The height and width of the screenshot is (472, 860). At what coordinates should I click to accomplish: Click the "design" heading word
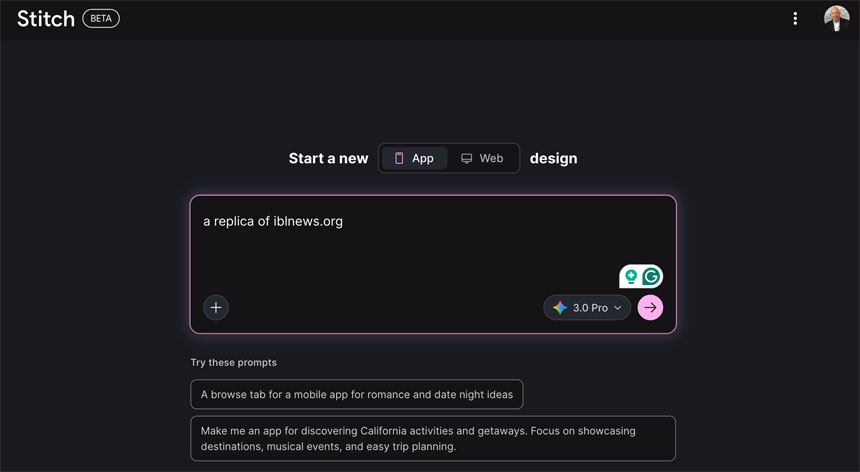[x=553, y=158]
